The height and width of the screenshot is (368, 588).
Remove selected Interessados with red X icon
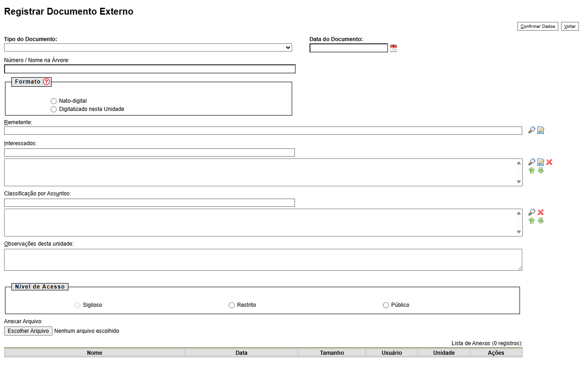pos(549,162)
